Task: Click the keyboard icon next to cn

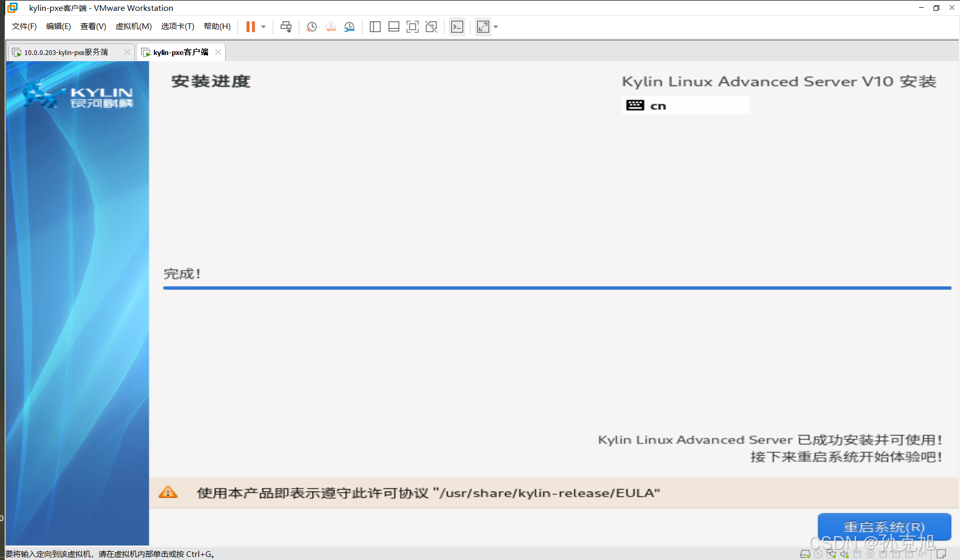Action: (635, 105)
